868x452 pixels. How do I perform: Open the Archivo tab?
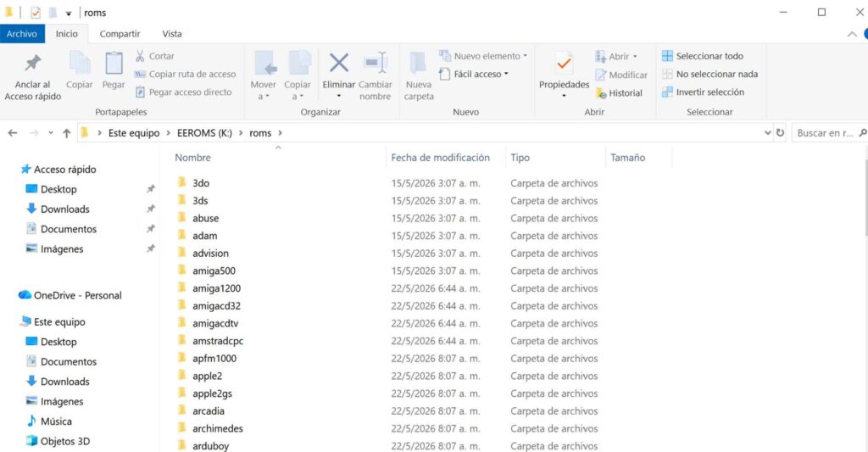(x=21, y=34)
